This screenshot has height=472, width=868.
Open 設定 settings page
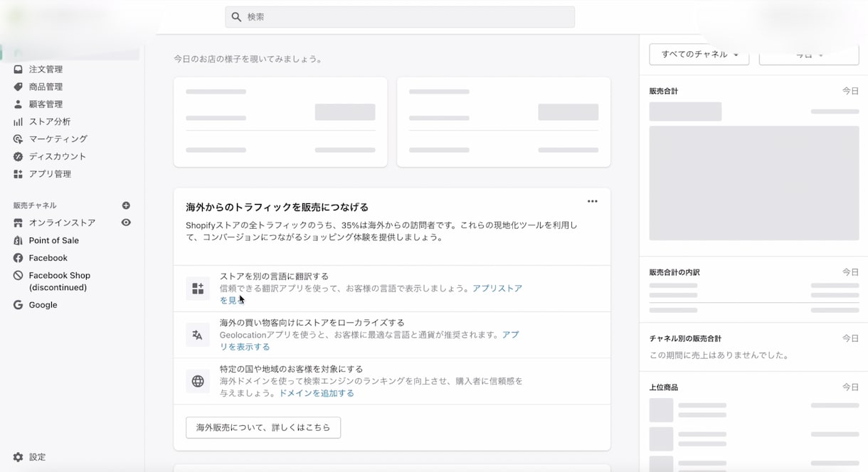pyautogui.click(x=37, y=457)
